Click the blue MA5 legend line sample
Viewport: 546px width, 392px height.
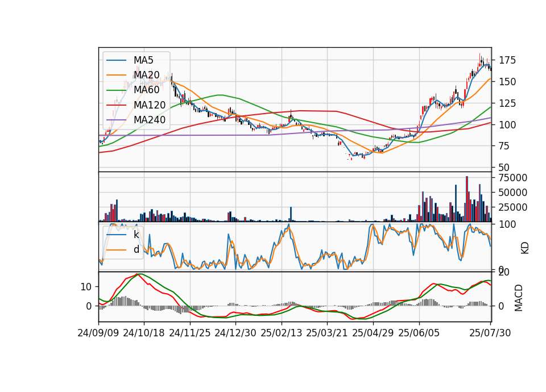116,61
